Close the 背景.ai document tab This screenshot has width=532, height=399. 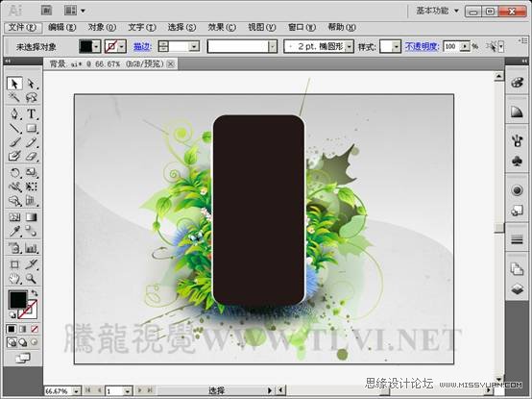(x=171, y=63)
